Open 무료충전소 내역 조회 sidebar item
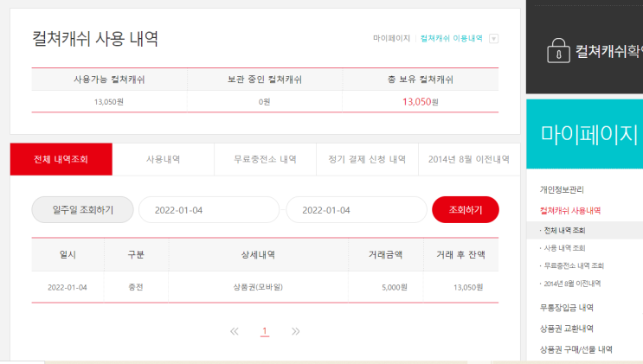 coord(573,265)
